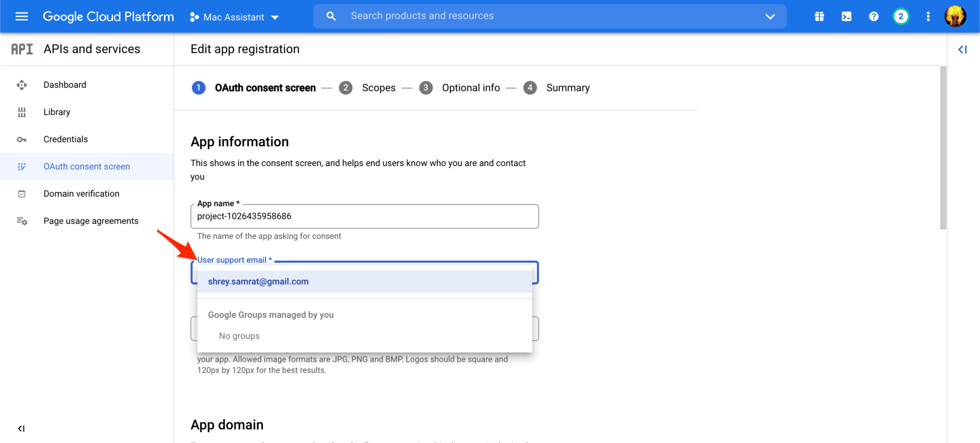Select the OAuth consent screen icon
Image resolution: width=980 pixels, height=443 pixels.
click(x=22, y=166)
